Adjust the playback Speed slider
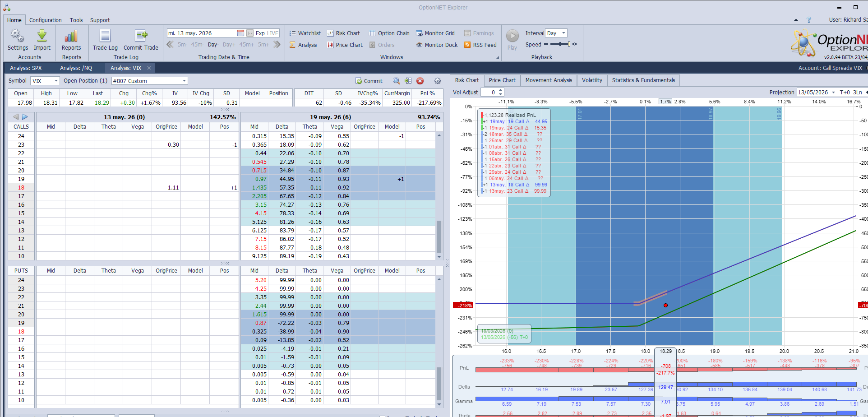 point(560,44)
